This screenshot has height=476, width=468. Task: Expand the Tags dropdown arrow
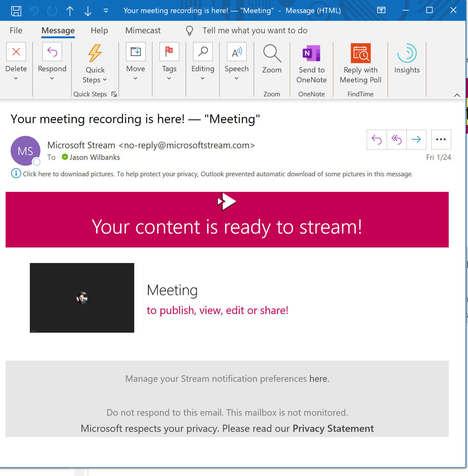(x=169, y=78)
